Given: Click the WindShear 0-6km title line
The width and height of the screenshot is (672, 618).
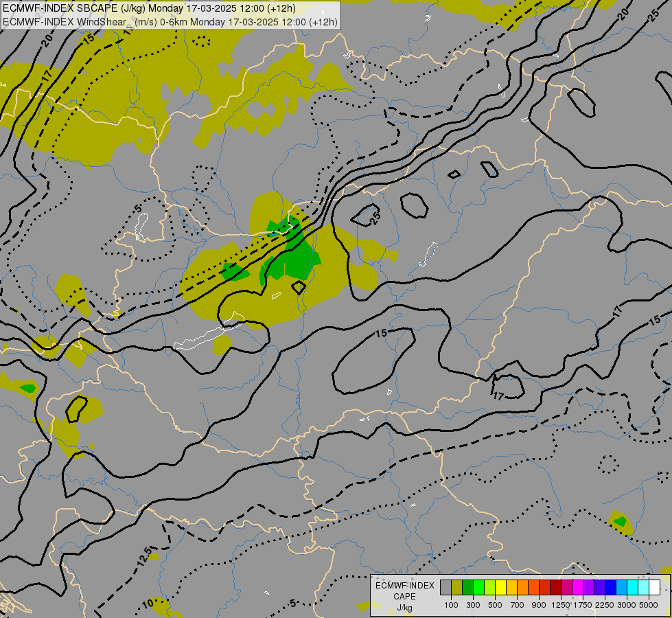Looking at the screenshot, I should pos(170,21).
